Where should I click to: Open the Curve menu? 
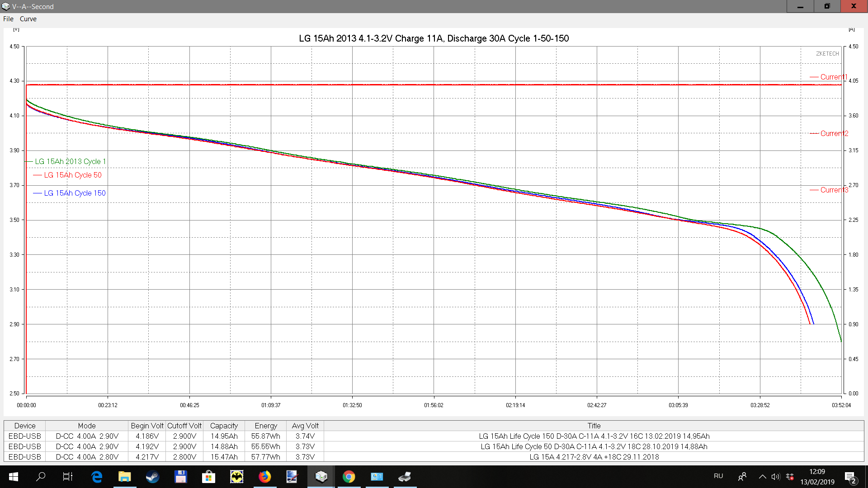[x=28, y=19]
